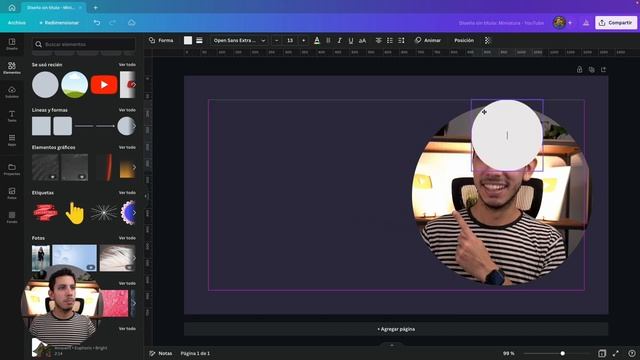
Task: Click the Compartir button
Action: [616, 23]
